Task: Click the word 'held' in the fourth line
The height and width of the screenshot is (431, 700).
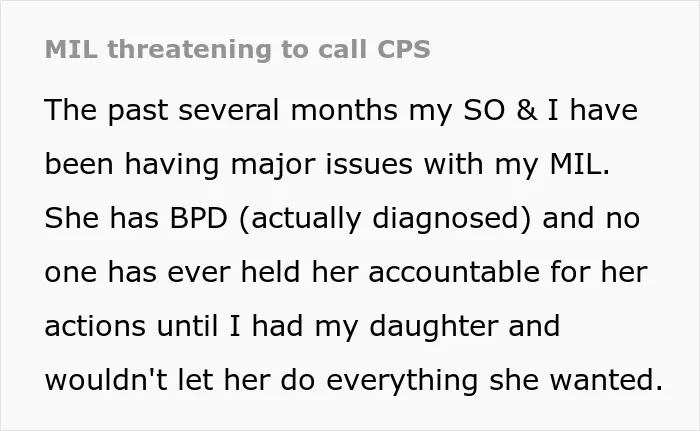Action: click(x=270, y=272)
